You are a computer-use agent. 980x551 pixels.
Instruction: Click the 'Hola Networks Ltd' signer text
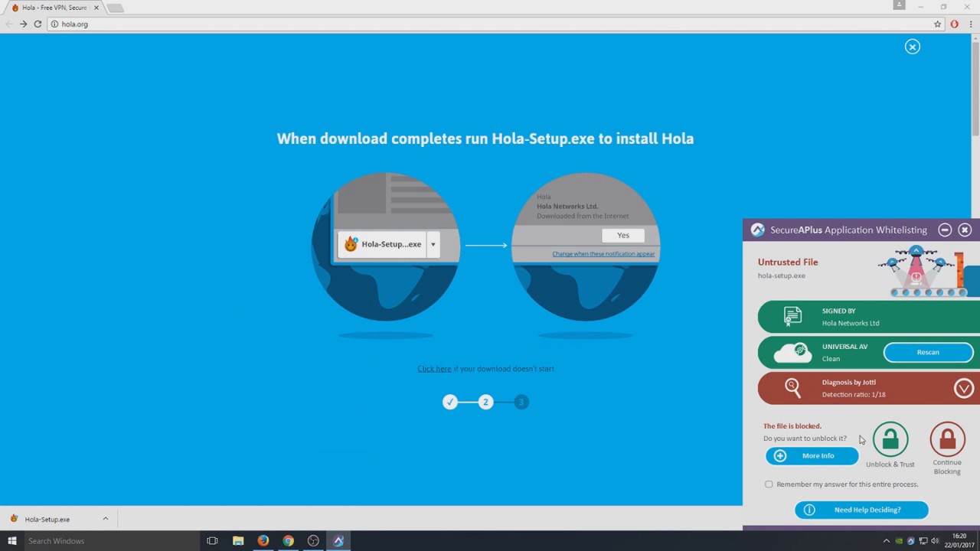(x=851, y=323)
